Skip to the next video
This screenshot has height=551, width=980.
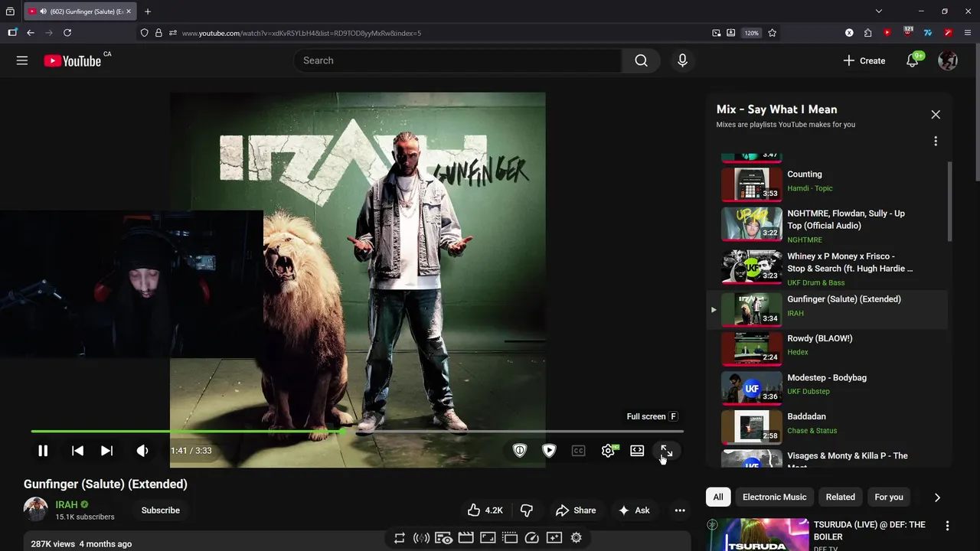107,451
